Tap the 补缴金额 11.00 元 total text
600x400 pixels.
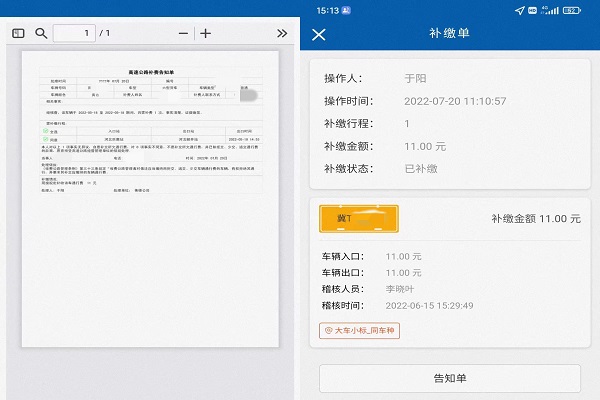coord(535,218)
